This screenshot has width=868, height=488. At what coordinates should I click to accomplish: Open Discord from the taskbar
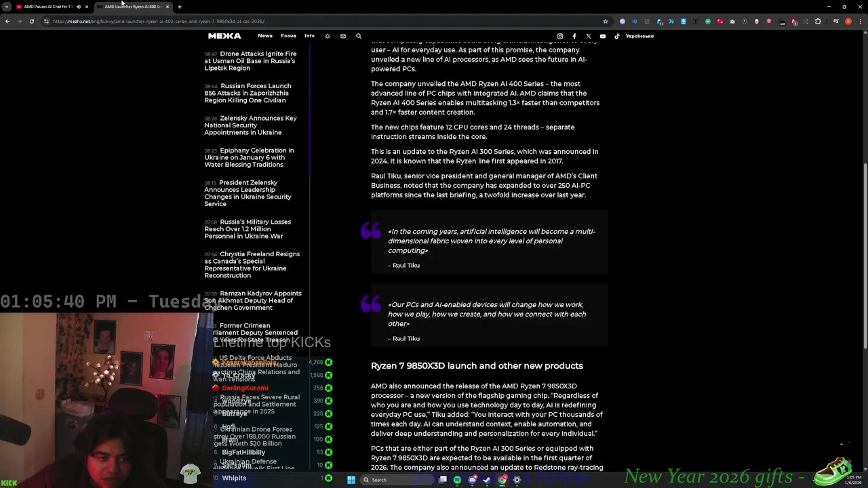pos(473,480)
